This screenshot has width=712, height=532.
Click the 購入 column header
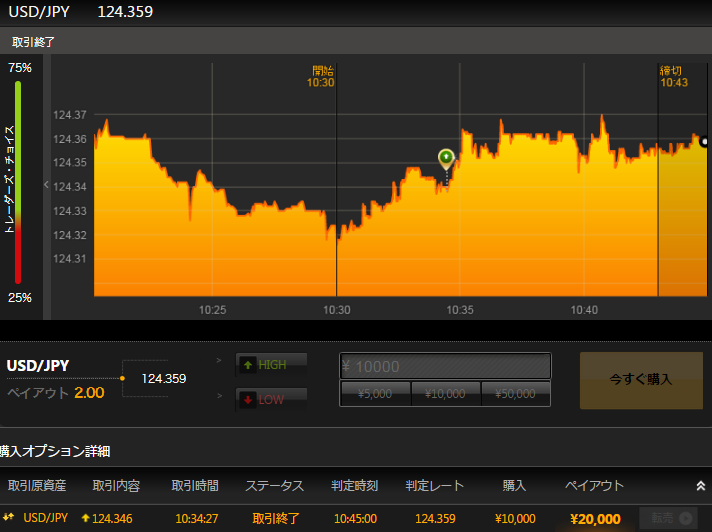(514, 486)
